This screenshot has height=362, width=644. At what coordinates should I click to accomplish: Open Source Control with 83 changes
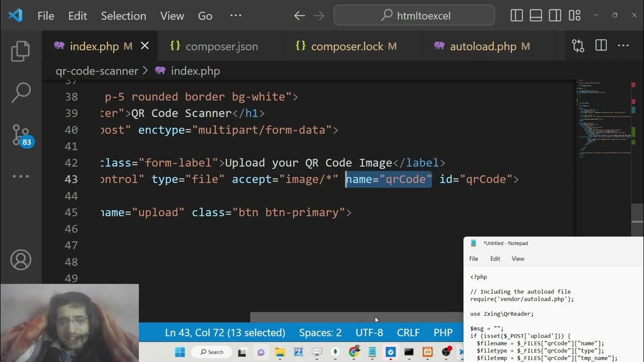pos(21,135)
